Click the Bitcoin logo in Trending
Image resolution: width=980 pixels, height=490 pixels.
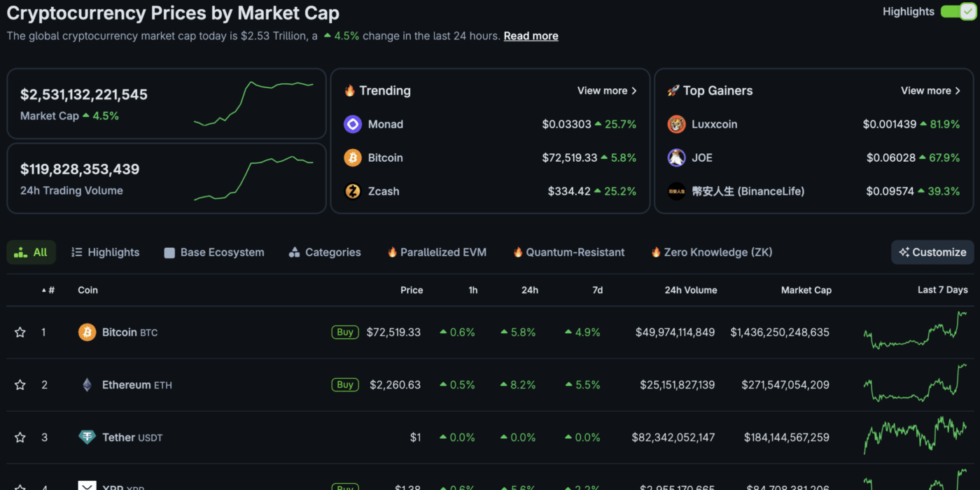point(353,157)
